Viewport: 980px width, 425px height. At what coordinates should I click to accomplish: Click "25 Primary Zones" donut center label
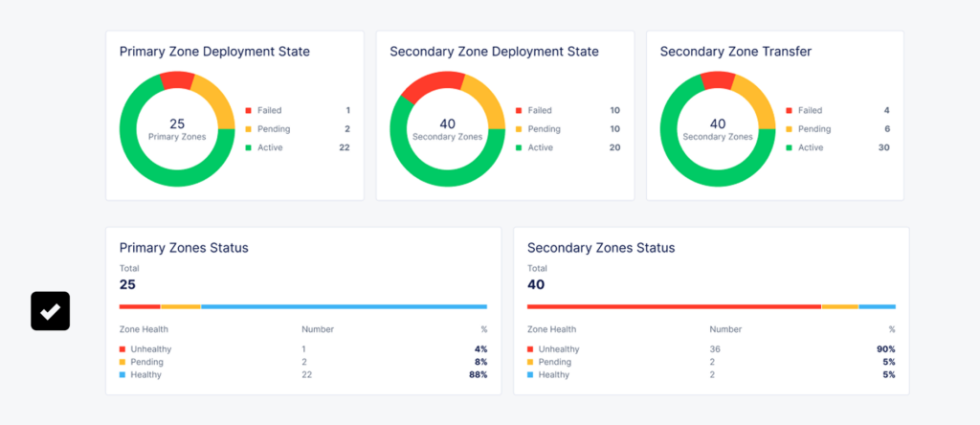[177, 129]
